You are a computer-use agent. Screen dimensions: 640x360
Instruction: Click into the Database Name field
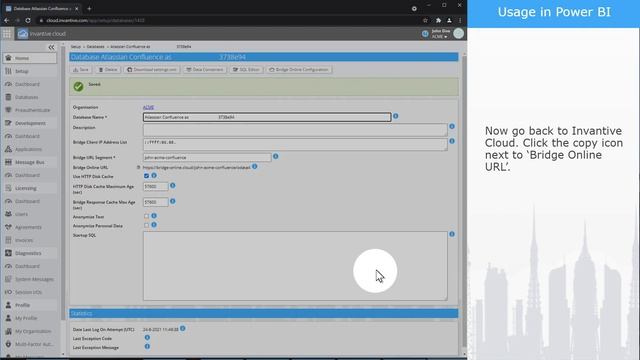tap(267, 117)
